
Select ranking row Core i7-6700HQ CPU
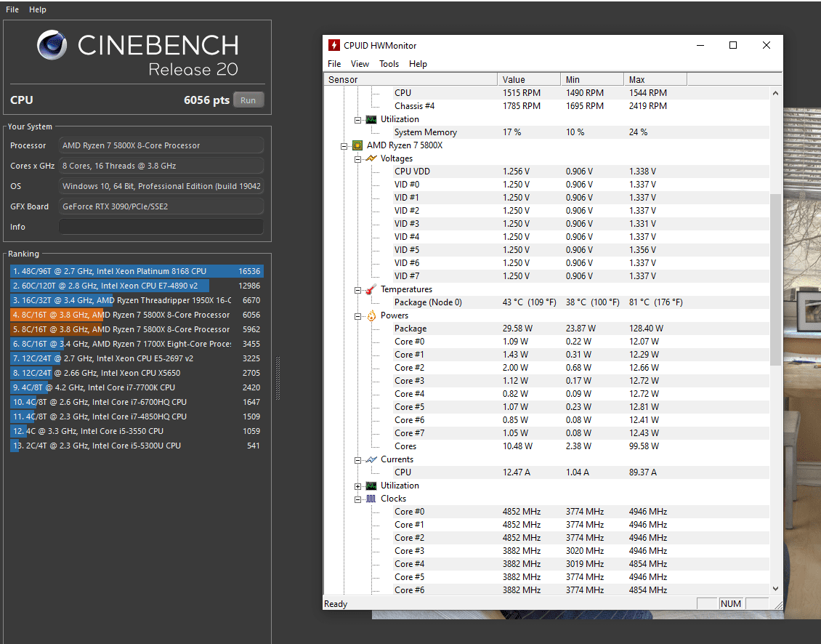137,403
